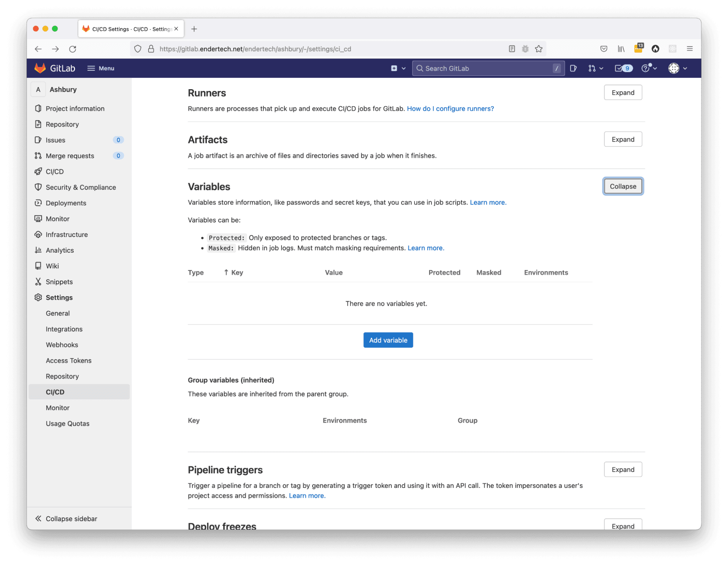728x565 pixels.
Task: Expand the Runners section
Action: pos(622,92)
